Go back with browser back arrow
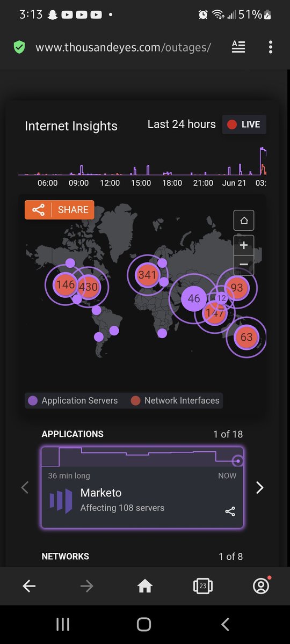This screenshot has height=644, width=290. tap(29, 587)
